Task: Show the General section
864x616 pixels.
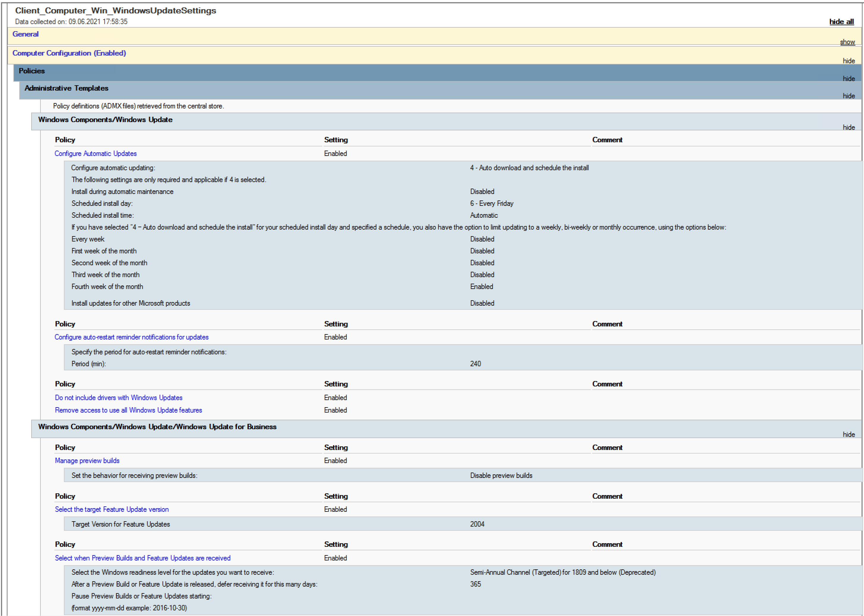Action: coord(847,42)
